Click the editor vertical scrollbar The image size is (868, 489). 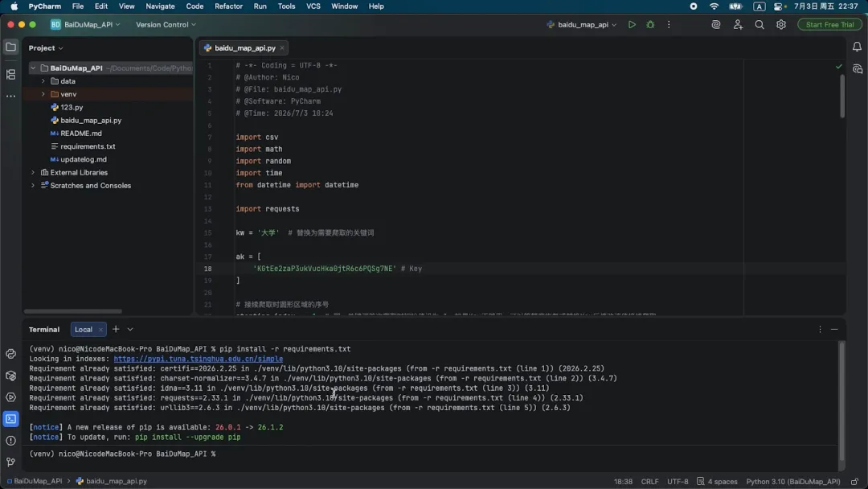coord(842,95)
